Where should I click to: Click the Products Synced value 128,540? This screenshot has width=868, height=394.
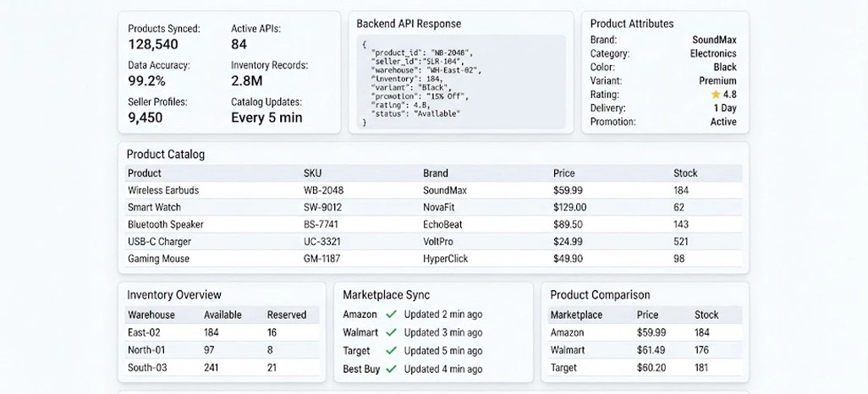point(153,45)
